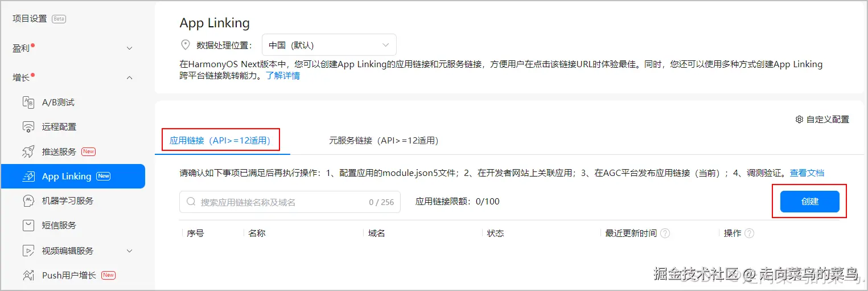Image resolution: width=868 pixels, height=291 pixels.
Task: Select 增长 menu section
Action: click(x=21, y=77)
